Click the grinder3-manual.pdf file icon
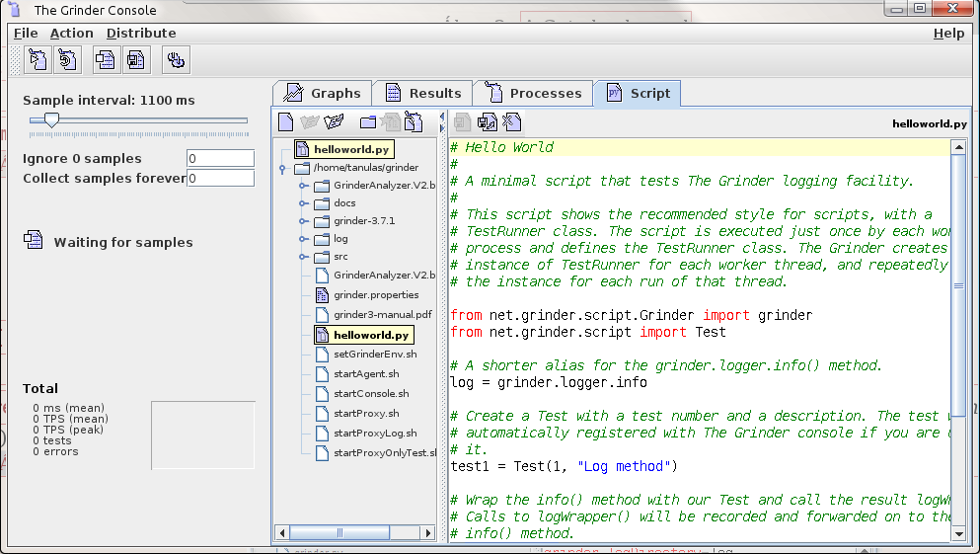Image resolution: width=980 pixels, height=554 pixels. tap(322, 314)
